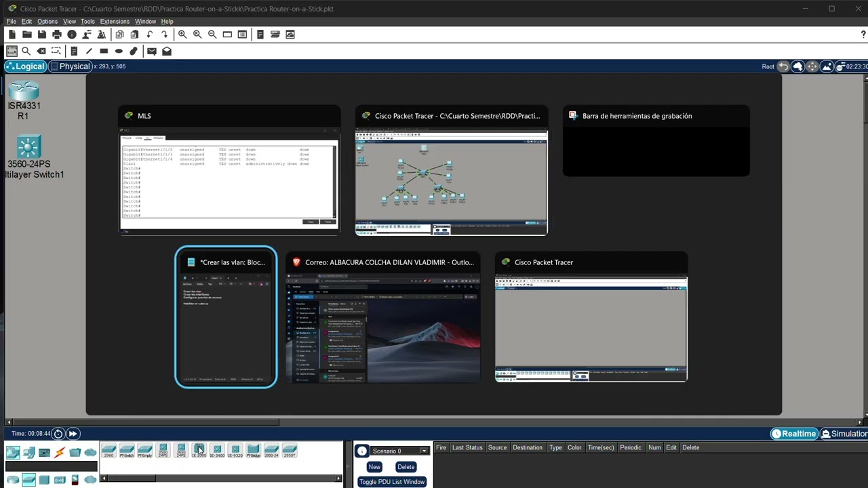Pick the 2950T switch device
The width and height of the screenshot is (868, 488).
(290, 451)
